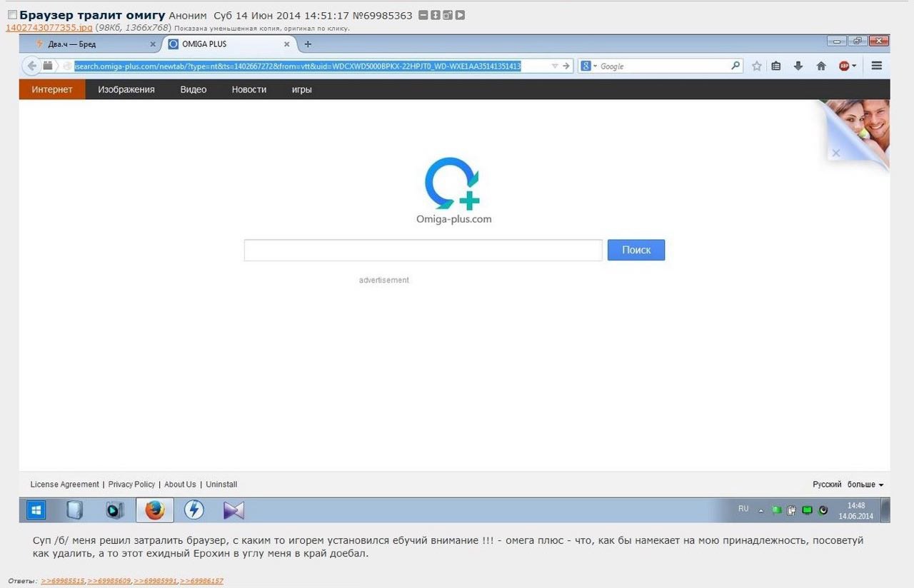Tick the post selection checkbox
914x588 pixels.
(12, 15)
